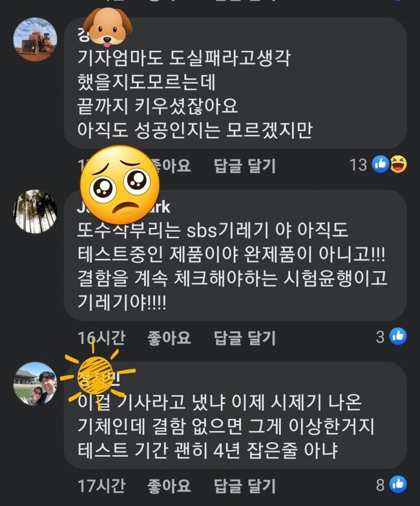View the thumbs-up reactions on the sbs comment

tap(398, 336)
